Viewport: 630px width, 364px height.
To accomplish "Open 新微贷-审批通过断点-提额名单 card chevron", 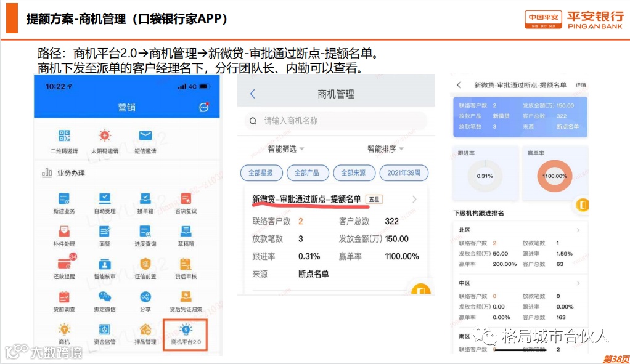I will tap(414, 200).
